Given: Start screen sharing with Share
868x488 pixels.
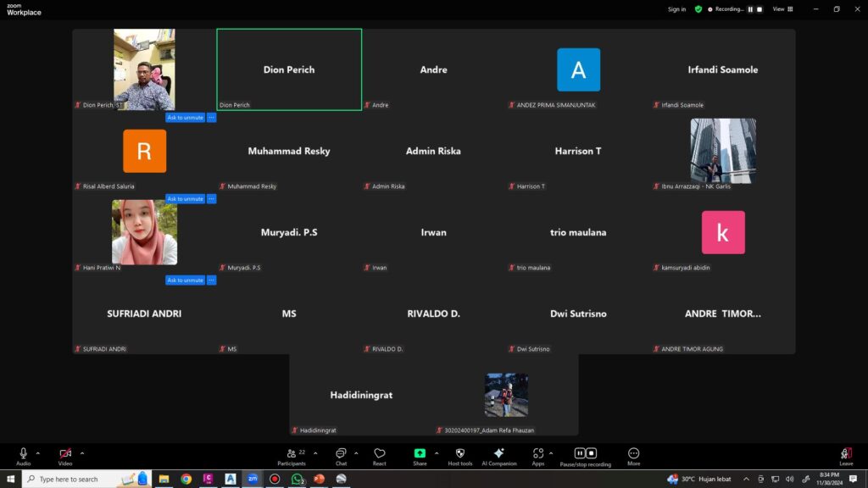Looking at the screenshot, I should point(420,455).
